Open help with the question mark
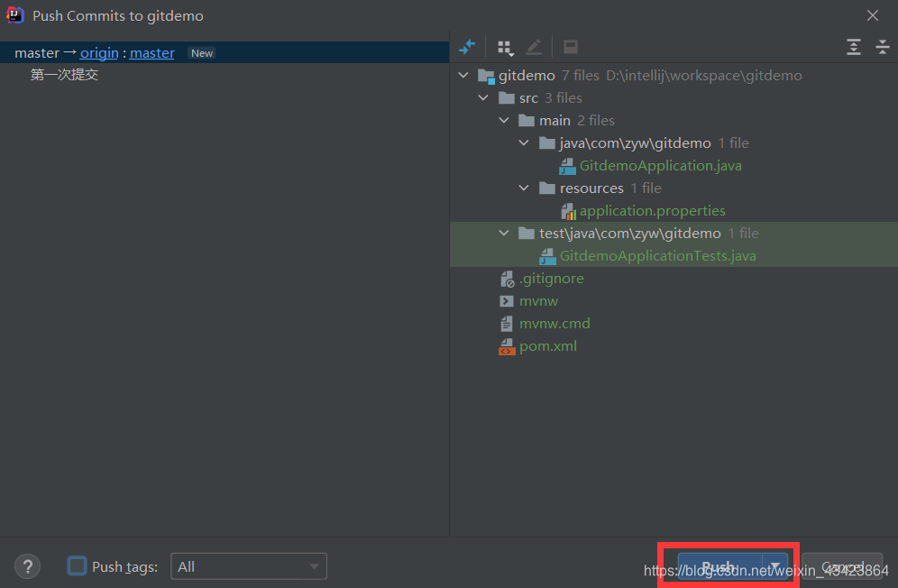Viewport: 898px width, 588px height. 27,566
